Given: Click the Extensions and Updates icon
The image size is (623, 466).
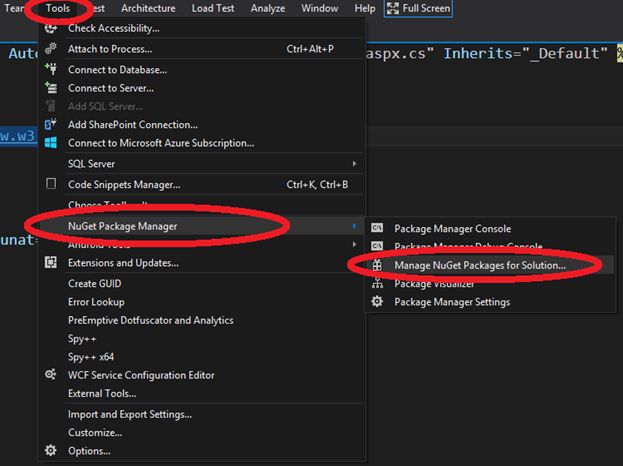Looking at the screenshot, I should pos(51,263).
